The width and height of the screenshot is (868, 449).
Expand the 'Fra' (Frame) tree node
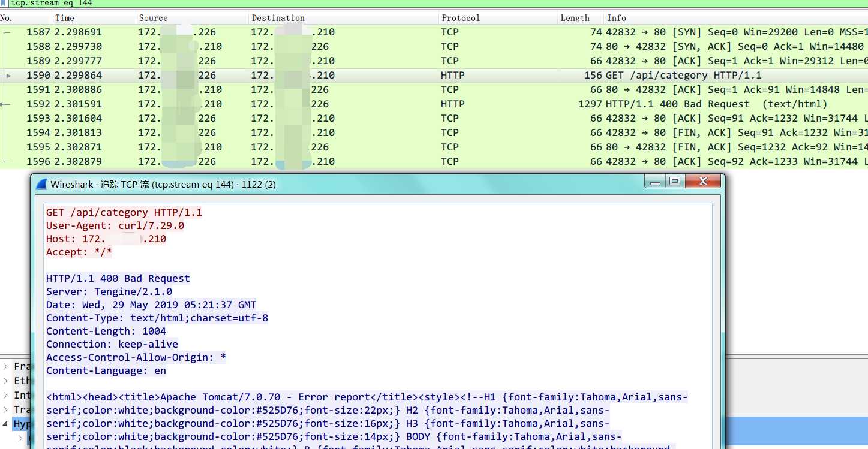(x=5, y=366)
